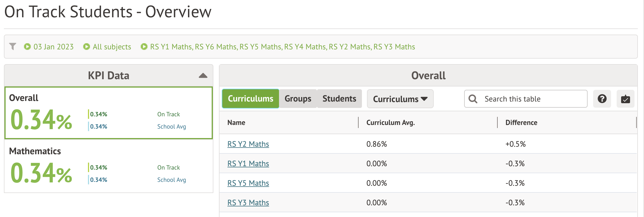
Task: Sort by the Curriculum Avg. column header
Action: coord(390,122)
